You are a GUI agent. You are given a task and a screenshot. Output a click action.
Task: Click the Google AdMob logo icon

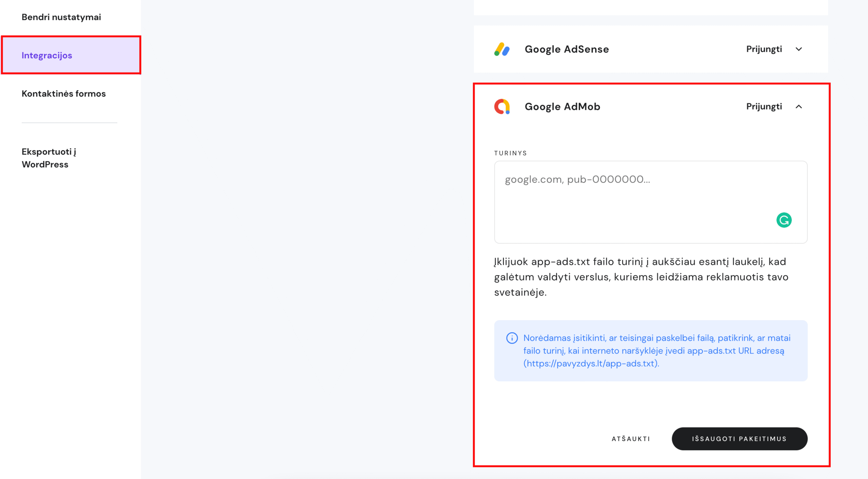tap(502, 106)
